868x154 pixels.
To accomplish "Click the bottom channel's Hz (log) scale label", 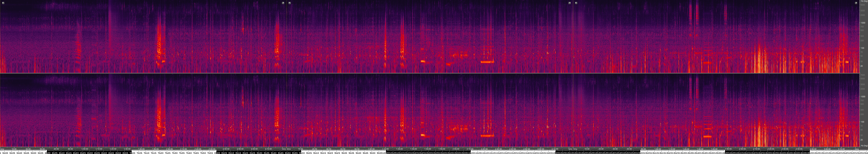I will pyautogui.click(x=864, y=146).
